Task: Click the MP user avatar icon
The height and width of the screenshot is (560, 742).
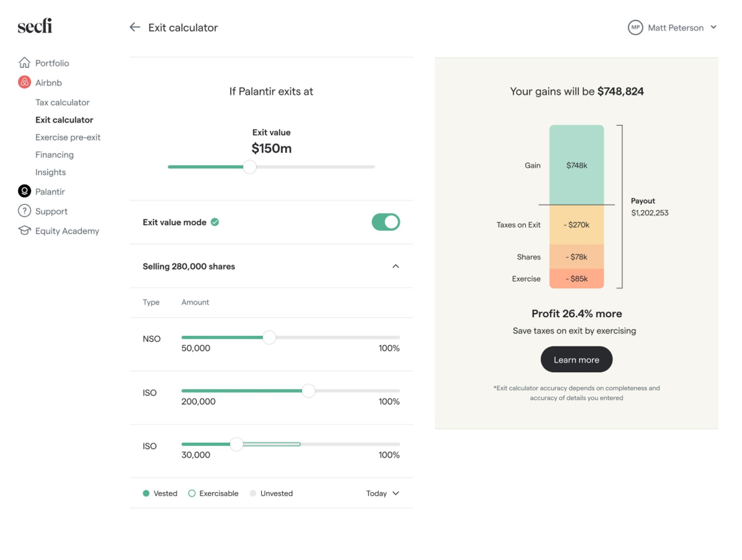Action: (x=635, y=27)
